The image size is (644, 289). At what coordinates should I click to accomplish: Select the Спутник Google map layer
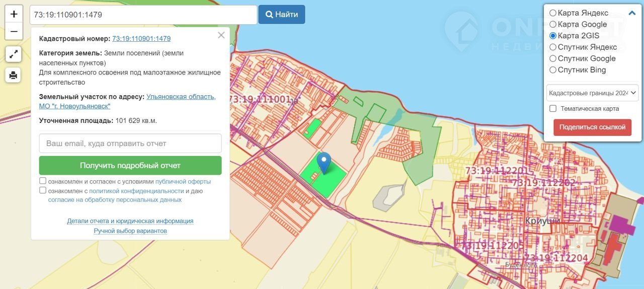[x=553, y=58]
